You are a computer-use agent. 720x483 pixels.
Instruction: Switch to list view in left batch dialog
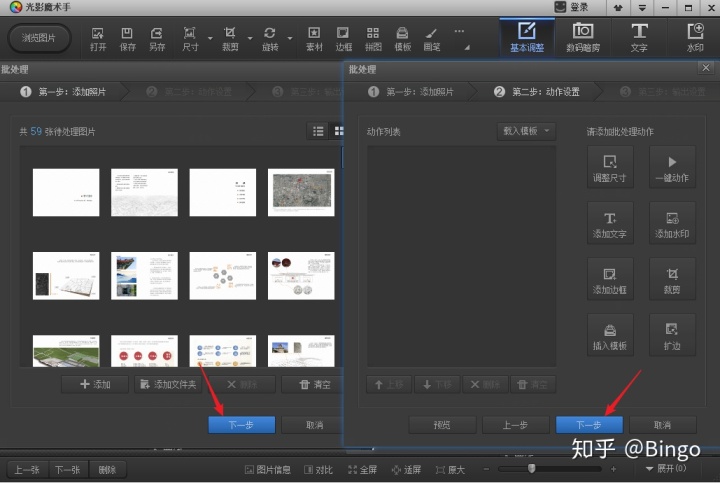(x=318, y=131)
